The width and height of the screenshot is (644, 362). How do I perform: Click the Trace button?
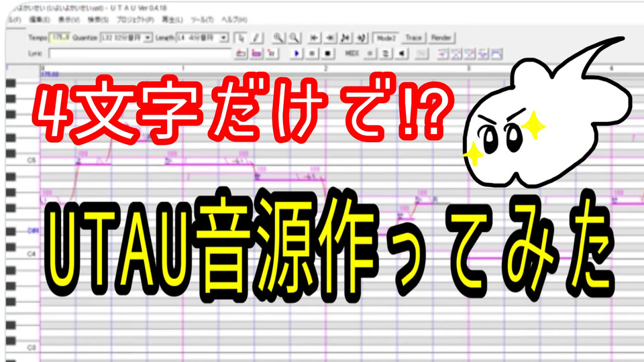414,38
